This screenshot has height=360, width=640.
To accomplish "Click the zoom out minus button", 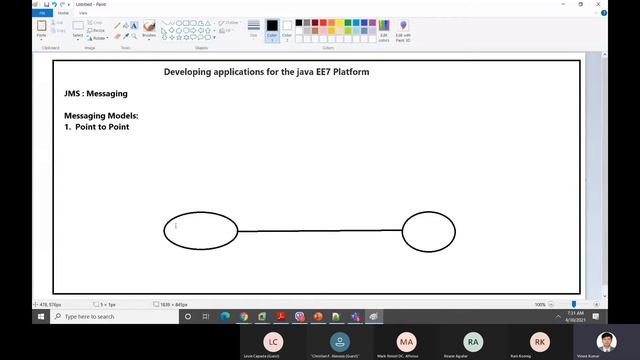I will tap(551, 304).
